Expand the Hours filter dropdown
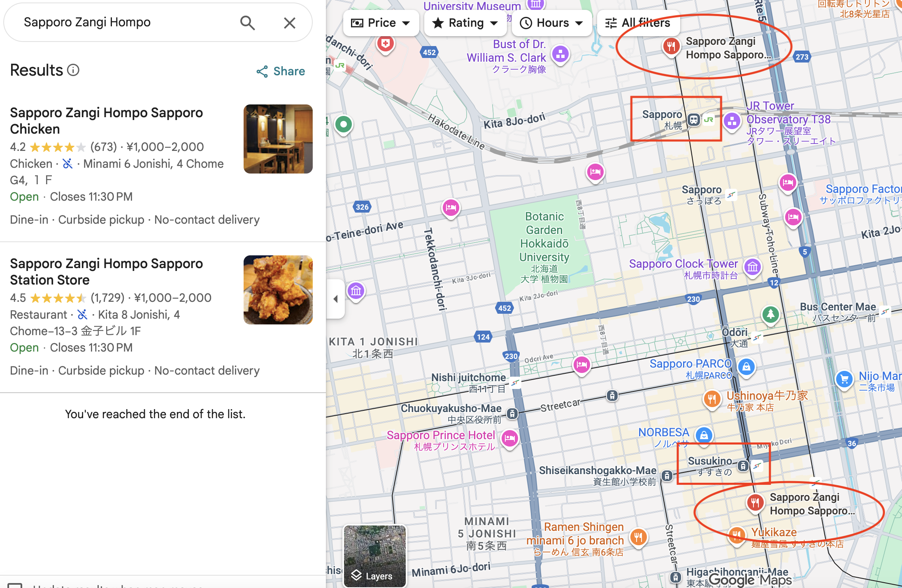The image size is (902, 588). tap(551, 23)
